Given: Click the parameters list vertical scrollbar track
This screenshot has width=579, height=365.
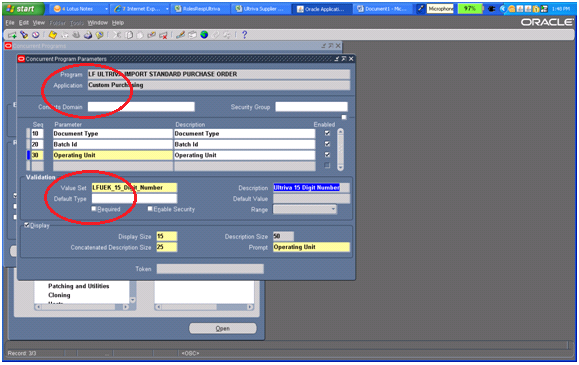Looking at the screenshot, I should point(340,150).
